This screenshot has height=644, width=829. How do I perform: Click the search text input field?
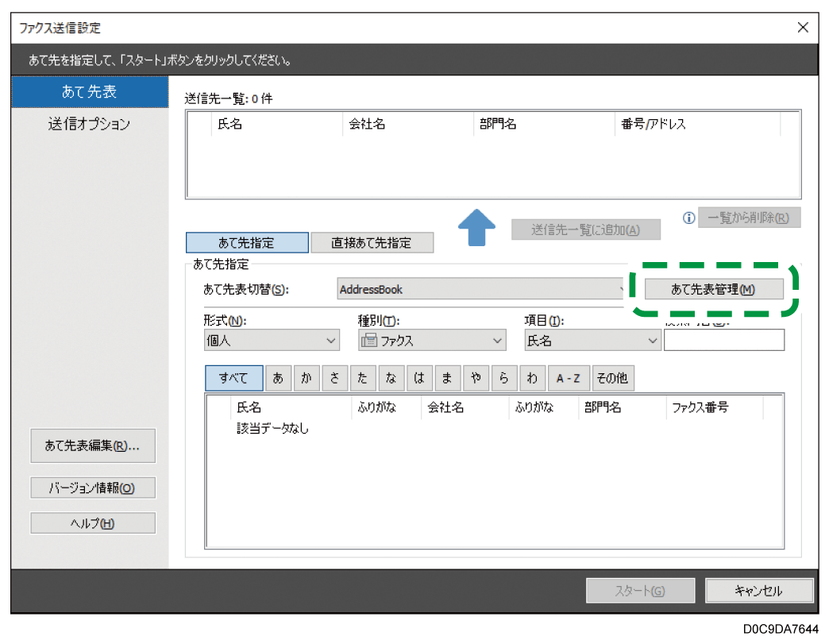click(x=723, y=341)
